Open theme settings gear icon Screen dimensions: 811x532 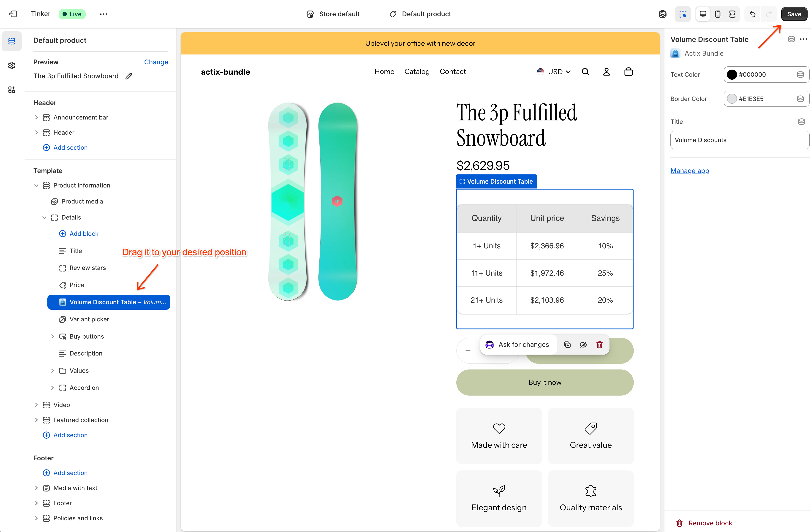(x=12, y=65)
